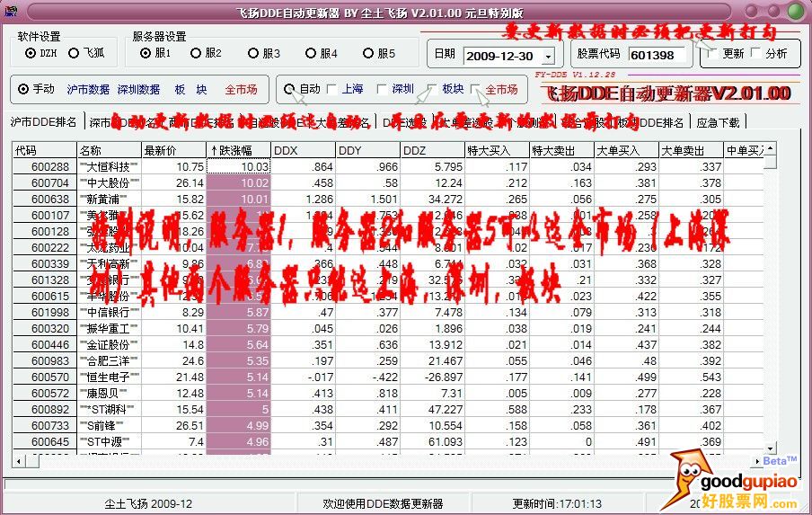Click the -26.897 DDZ cell of 恒生电子
This screenshot has width=812, height=515.
pyautogui.click(x=432, y=377)
